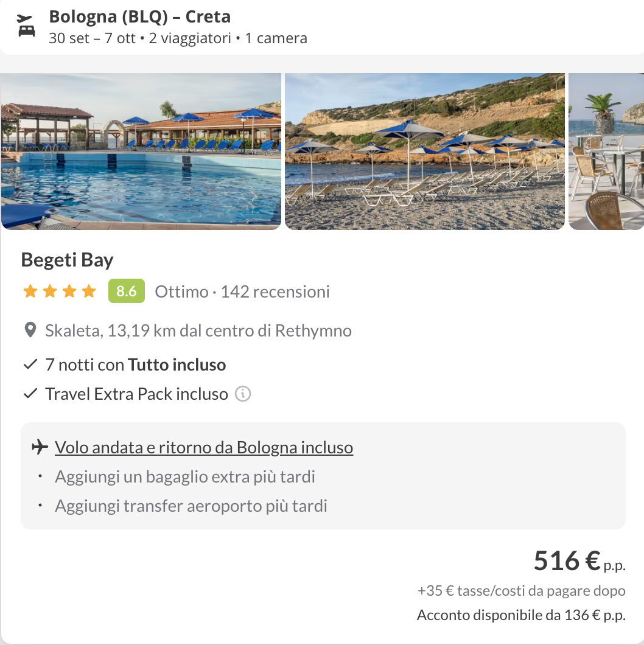
Task: Click the Travel Extra Pack info icon
Action: click(x=243, y=394)
